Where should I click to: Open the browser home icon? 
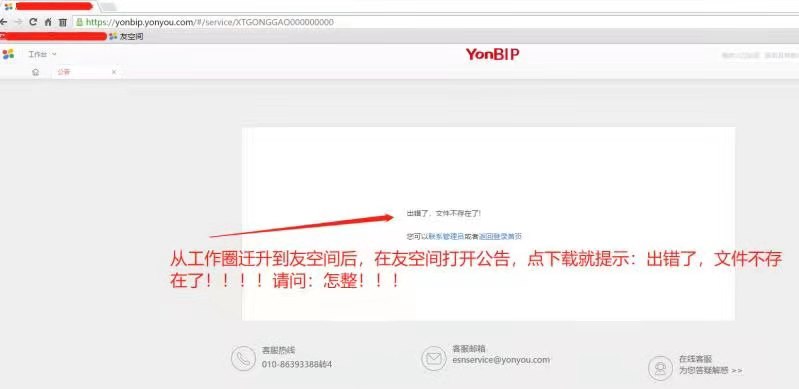click(x=48, y=22)
